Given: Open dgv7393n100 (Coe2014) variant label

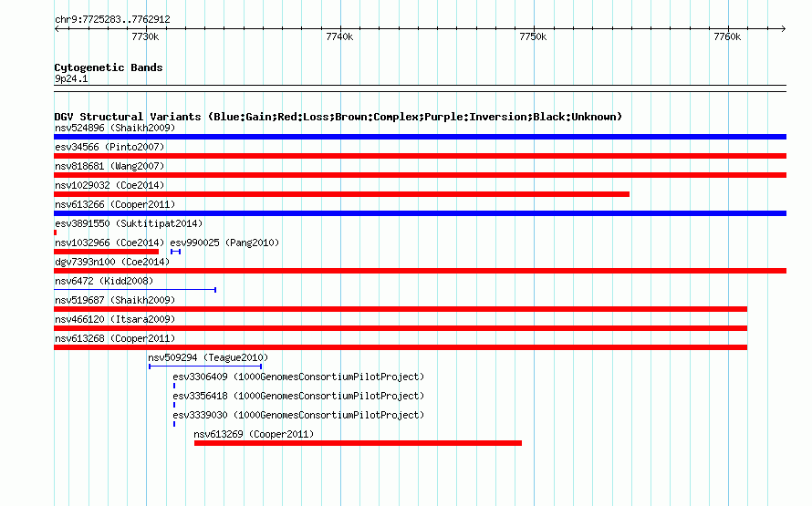Looking at the screenshot, I should coord(112,262).
